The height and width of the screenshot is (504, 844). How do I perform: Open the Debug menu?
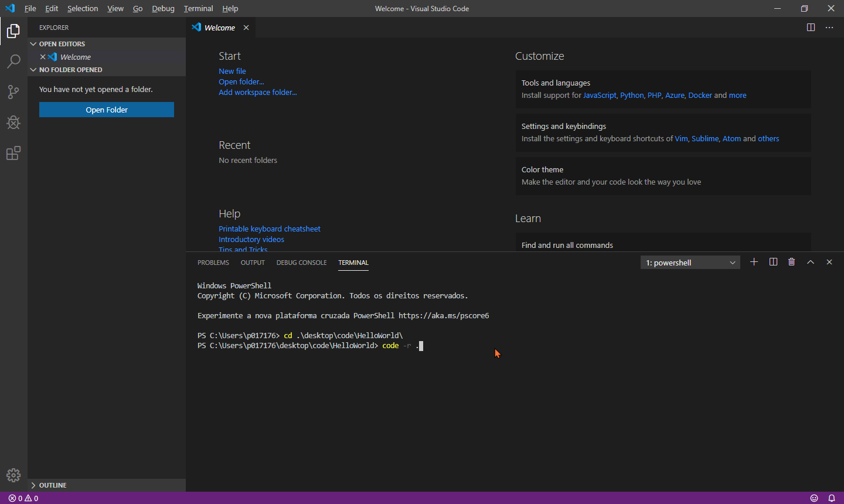coord(163,8)
